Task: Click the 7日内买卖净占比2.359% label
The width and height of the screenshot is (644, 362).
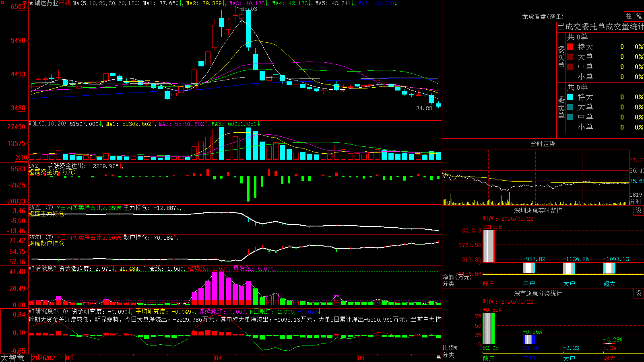Action: pyautogui.click(x=89, y=208)
